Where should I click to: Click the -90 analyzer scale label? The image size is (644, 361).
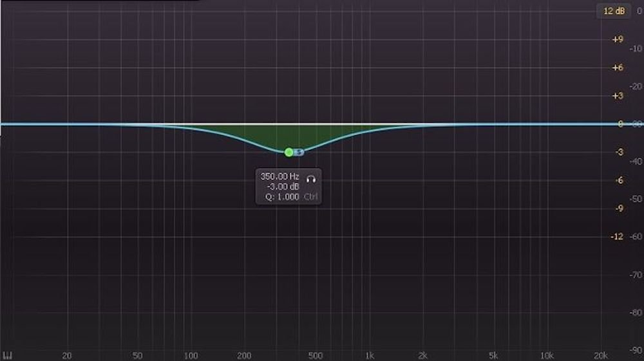point(635,351)
